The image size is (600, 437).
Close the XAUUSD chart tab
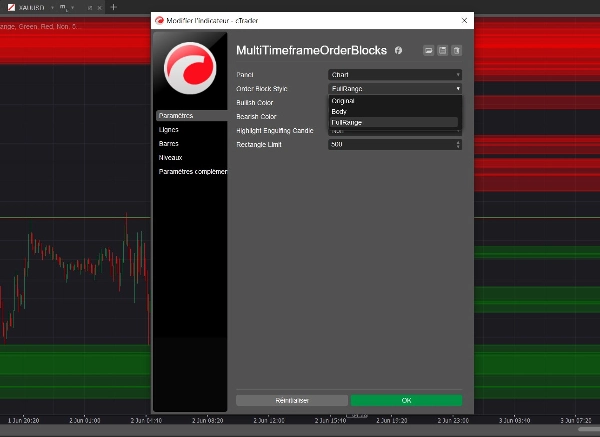(99, 8)
